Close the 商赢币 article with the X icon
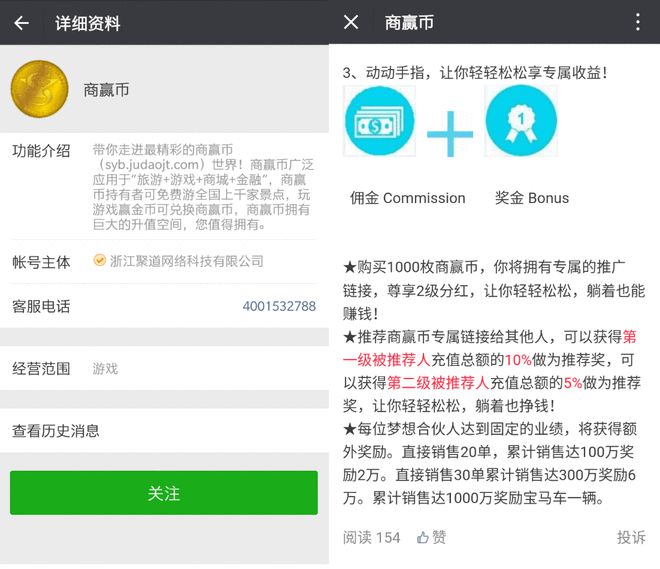 coord(351,22)
